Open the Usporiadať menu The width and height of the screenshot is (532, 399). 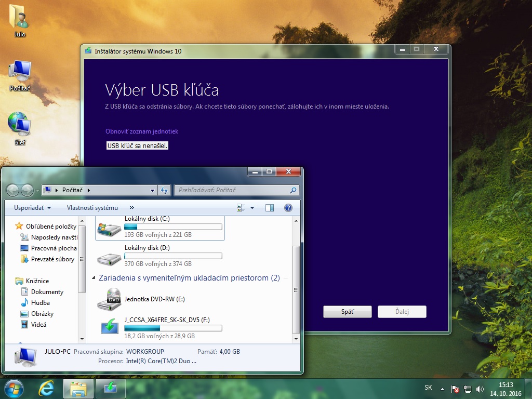coord(32,208)
